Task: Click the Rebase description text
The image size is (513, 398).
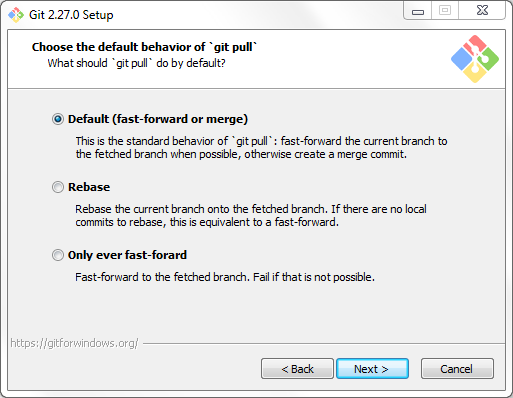Action: [x=251, y=215]
